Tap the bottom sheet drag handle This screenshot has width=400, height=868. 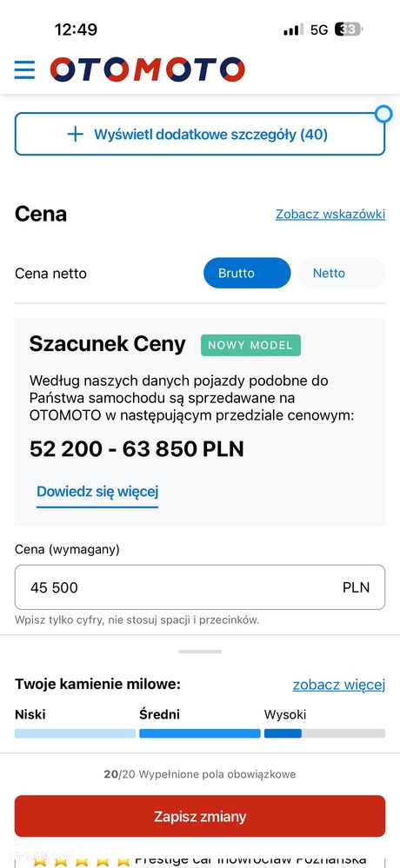(200, 652)
